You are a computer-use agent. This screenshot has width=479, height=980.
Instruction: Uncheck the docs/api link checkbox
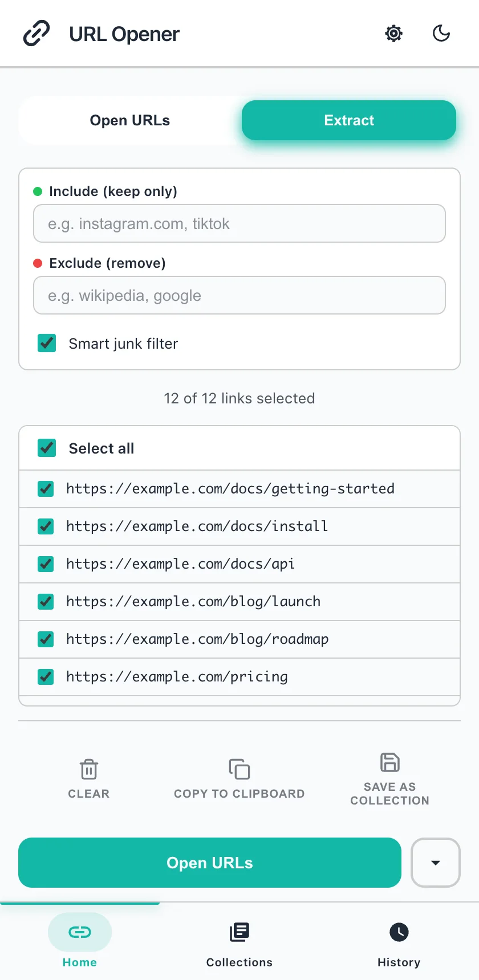(46, 564)
